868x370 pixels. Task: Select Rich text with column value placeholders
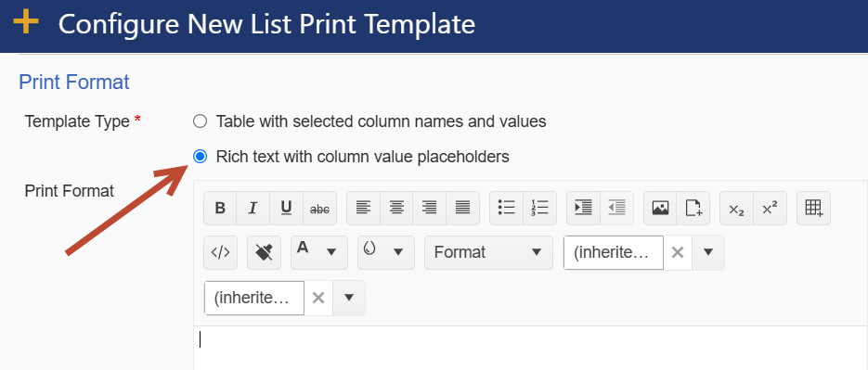[x=200, y=157]
